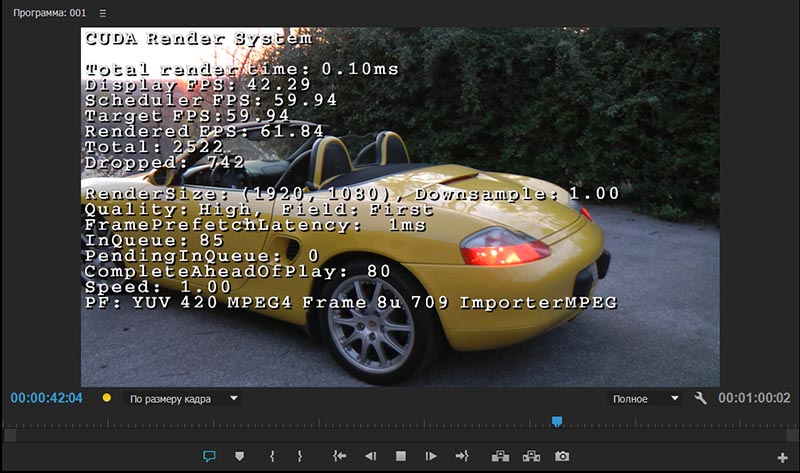Go to In point button
This screenshot has height=473, width=800.
coord(340,456)
